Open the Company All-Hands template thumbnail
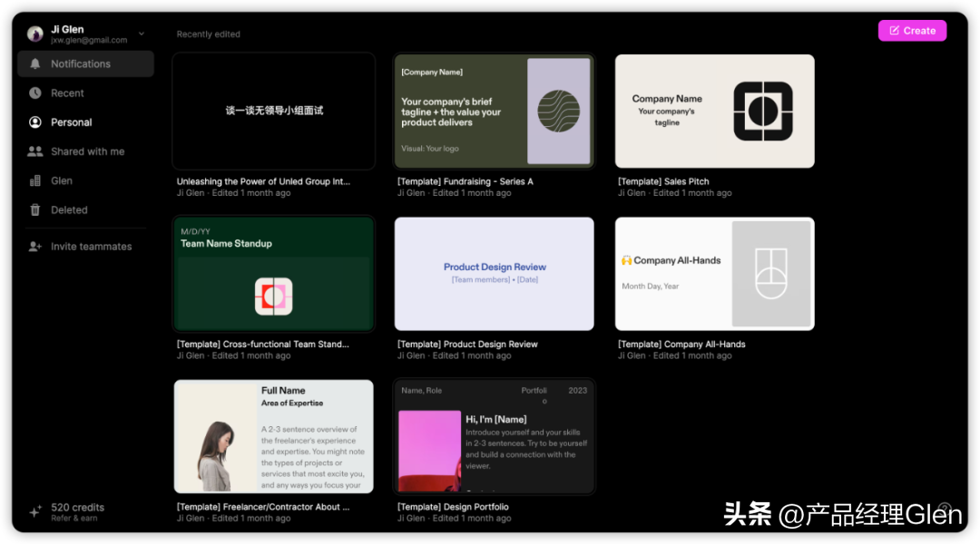The image size is (980, 544). [x=714, y=274]
